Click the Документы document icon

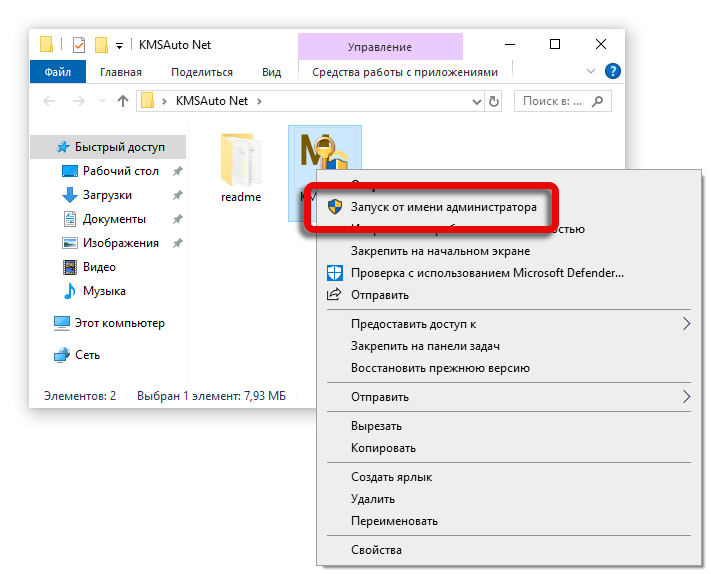[69, 219]
